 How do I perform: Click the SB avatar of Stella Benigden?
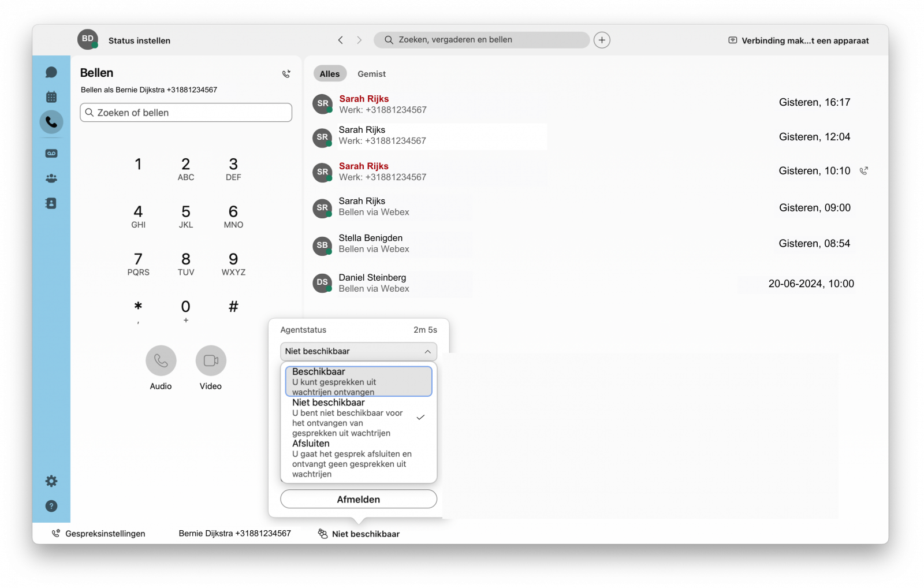[322, 245]
